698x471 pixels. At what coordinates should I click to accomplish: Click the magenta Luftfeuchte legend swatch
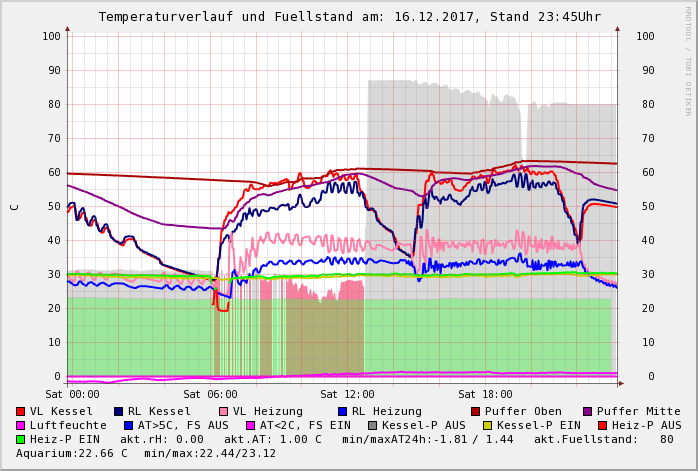[21, 425]
